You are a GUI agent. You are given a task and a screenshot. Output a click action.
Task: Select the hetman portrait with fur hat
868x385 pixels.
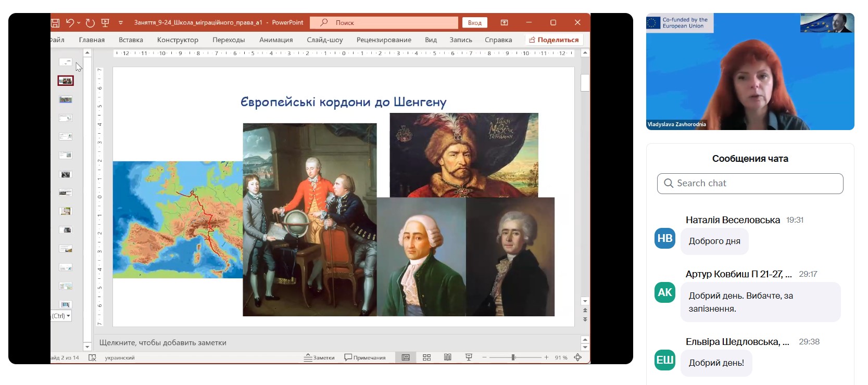click(464, 155)
